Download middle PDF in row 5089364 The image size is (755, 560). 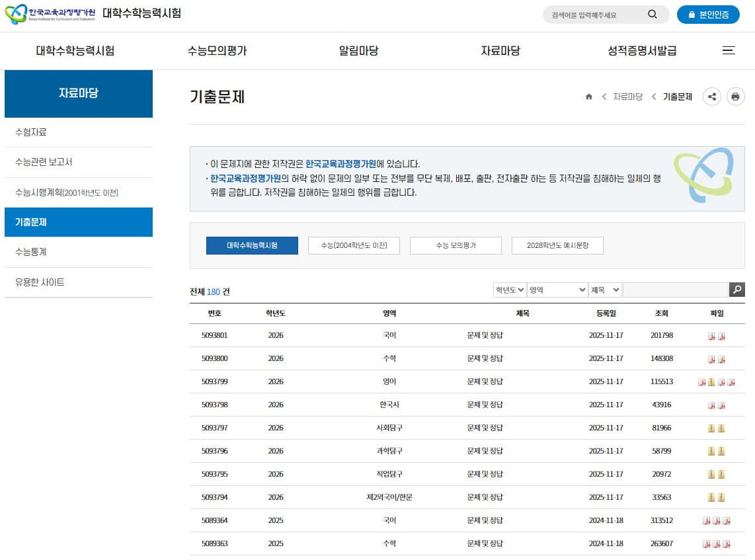tap(717, 521)
